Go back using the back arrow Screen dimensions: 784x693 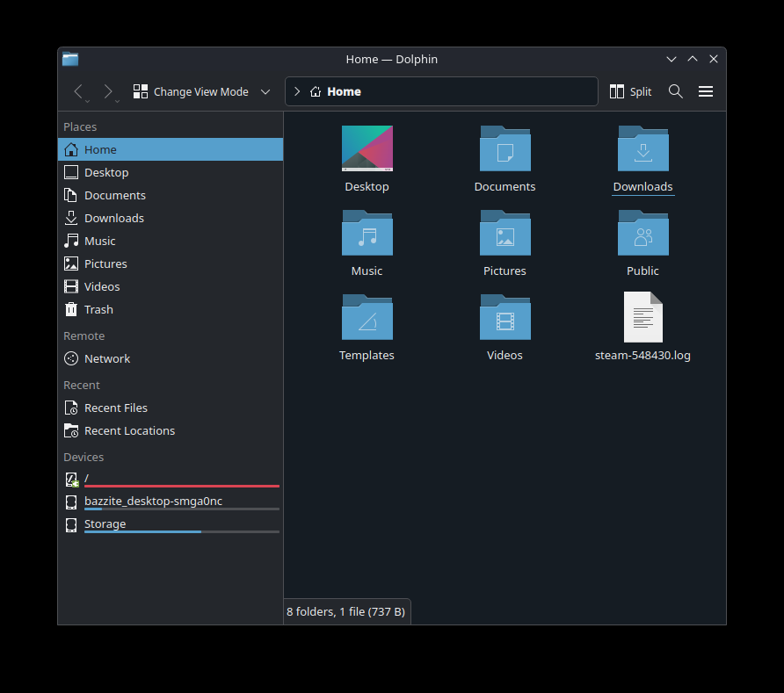(78, 91)
